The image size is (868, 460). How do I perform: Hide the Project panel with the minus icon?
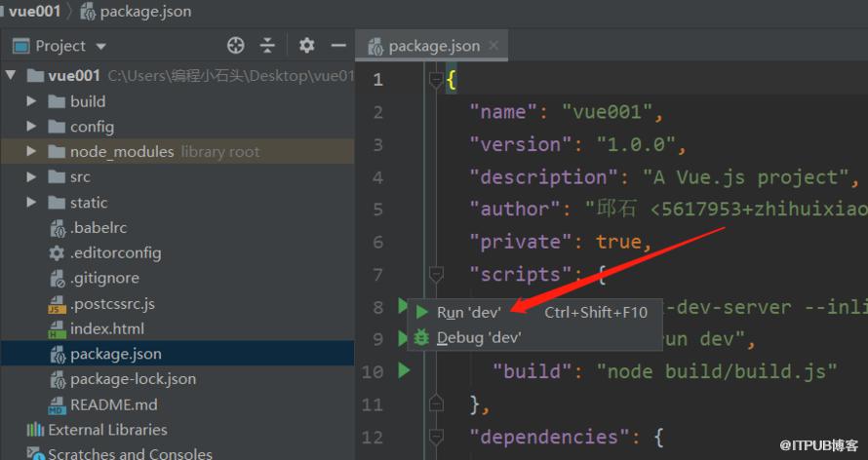(x=338, y=46)
